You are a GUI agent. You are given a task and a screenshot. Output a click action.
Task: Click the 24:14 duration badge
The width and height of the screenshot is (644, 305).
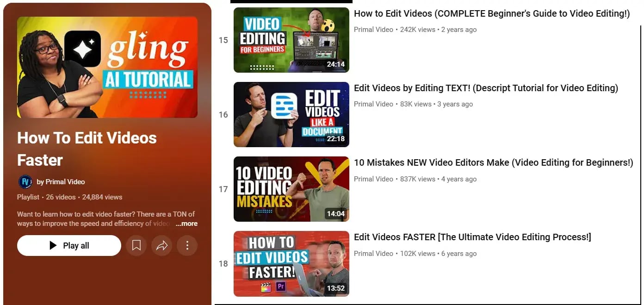click(x=335, y=64)
